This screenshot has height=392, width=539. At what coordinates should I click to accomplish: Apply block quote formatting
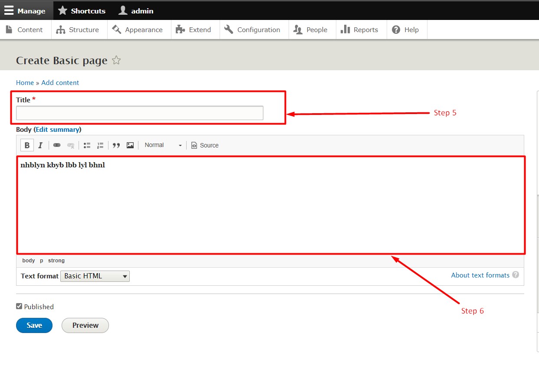click(116, 145)
